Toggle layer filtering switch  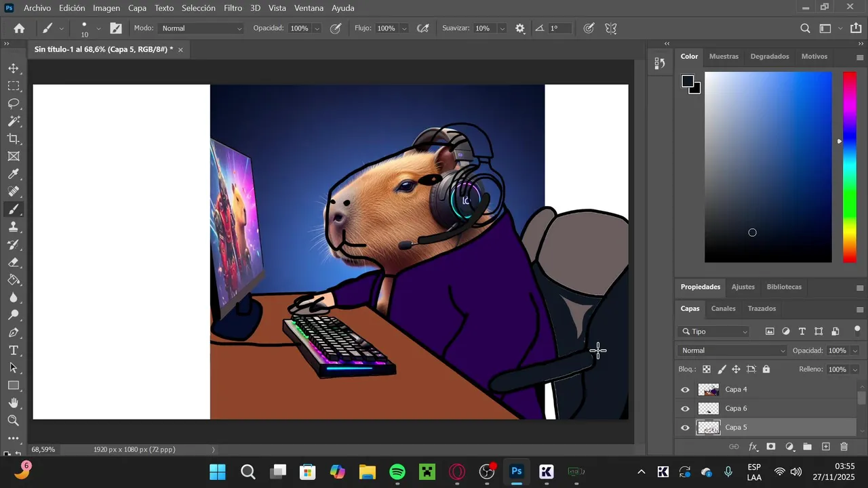(x=857, y=331)
